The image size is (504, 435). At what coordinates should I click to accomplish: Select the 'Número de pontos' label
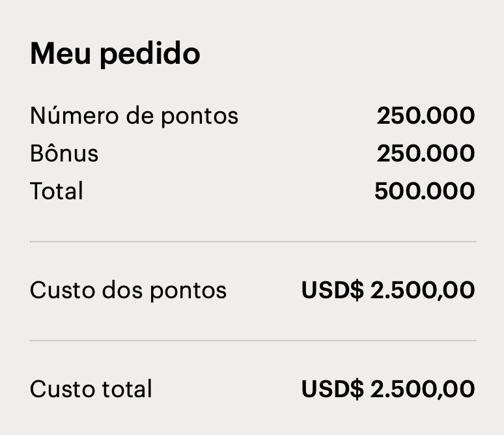(134, 116)
